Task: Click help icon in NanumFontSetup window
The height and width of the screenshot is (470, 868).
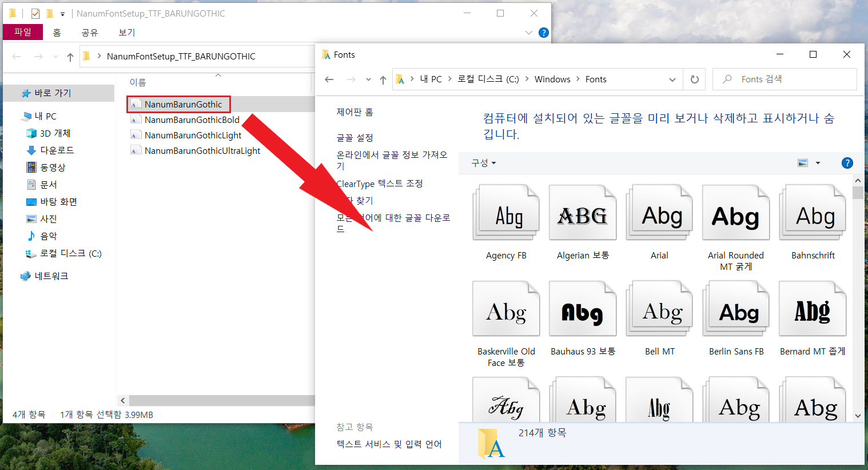Action: click(544, 33)
